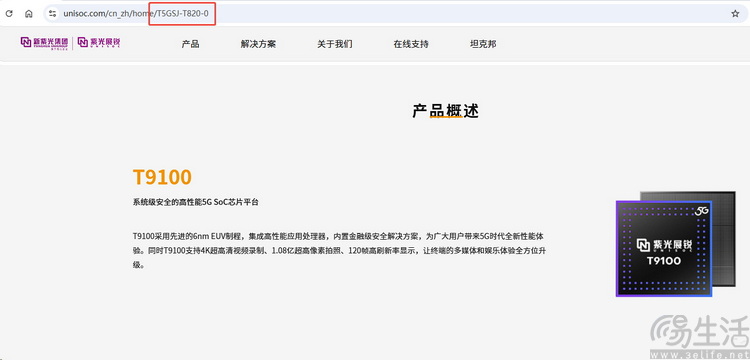Select the 系统级安全的高性能5G SoC芯片平台 subtitle
The width and height of the screenshot is (750, 360).
196,202
